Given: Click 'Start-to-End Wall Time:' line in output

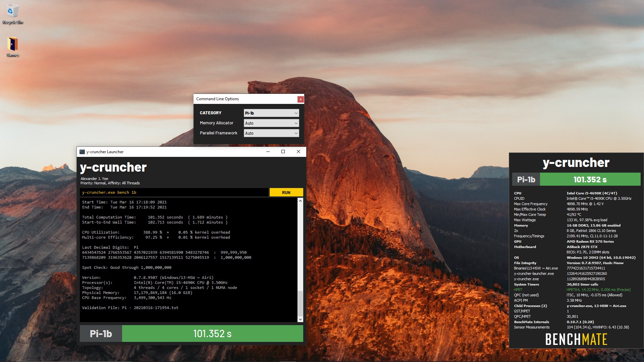Looking at the screenshot, I should click(155, 222).
